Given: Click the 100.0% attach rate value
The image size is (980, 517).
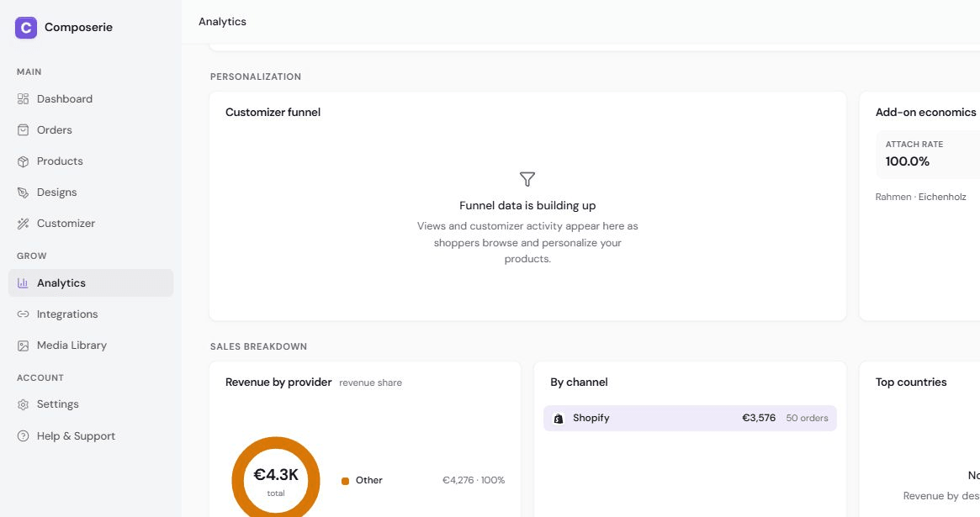Looking at the screenshot, I should click(908, 161).
